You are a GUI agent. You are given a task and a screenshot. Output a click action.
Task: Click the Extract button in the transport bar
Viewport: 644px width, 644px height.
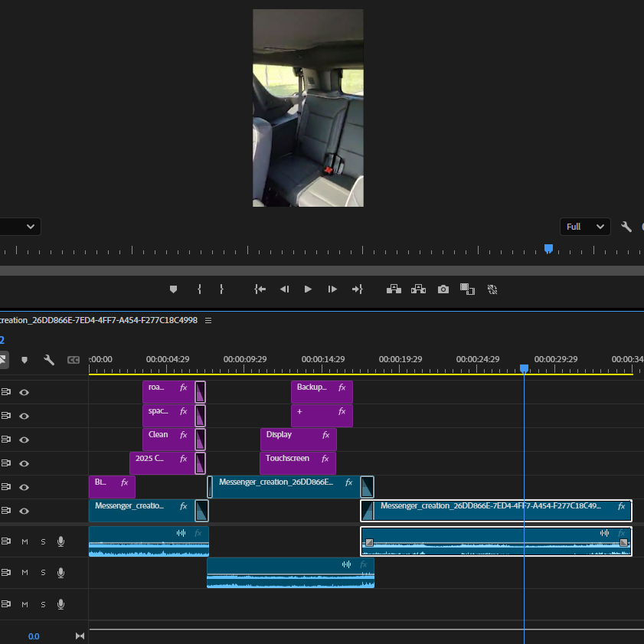(x=418, y=289)
